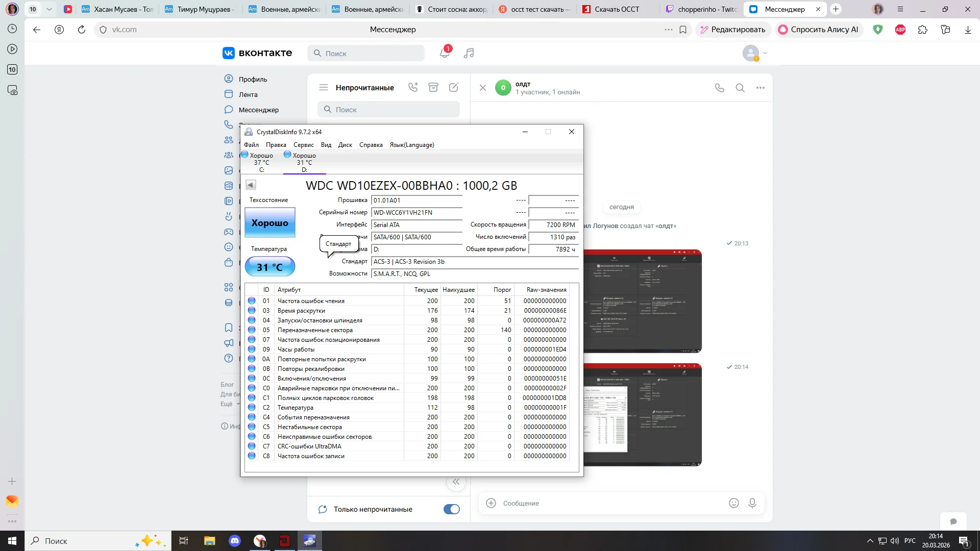Select the C: disk tab at 37 °C
This screenshot has width=980, height=551.
click(261, 162)
